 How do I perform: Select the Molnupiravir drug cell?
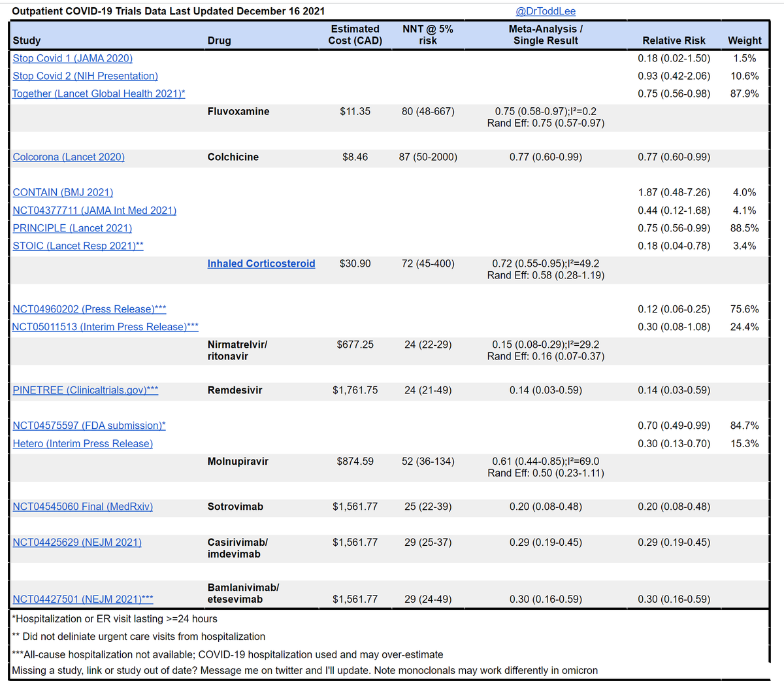click(238, 462)
